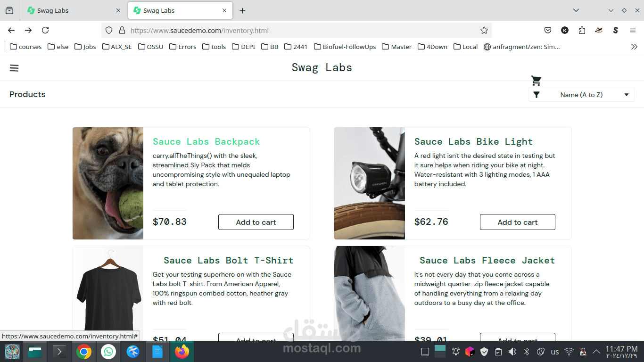This screenshot has width=644, height=362.
Task: Open the Firefox application menu
Action: click(x=633, y=30)
